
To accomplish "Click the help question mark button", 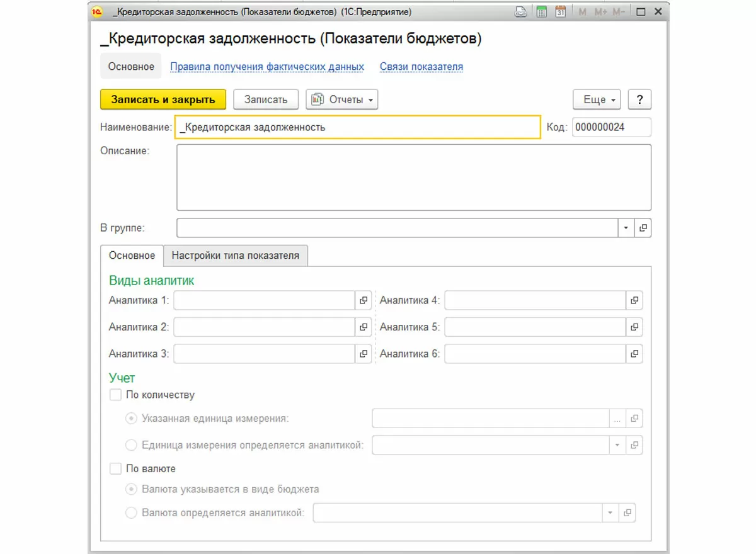I will click(639, 99).
